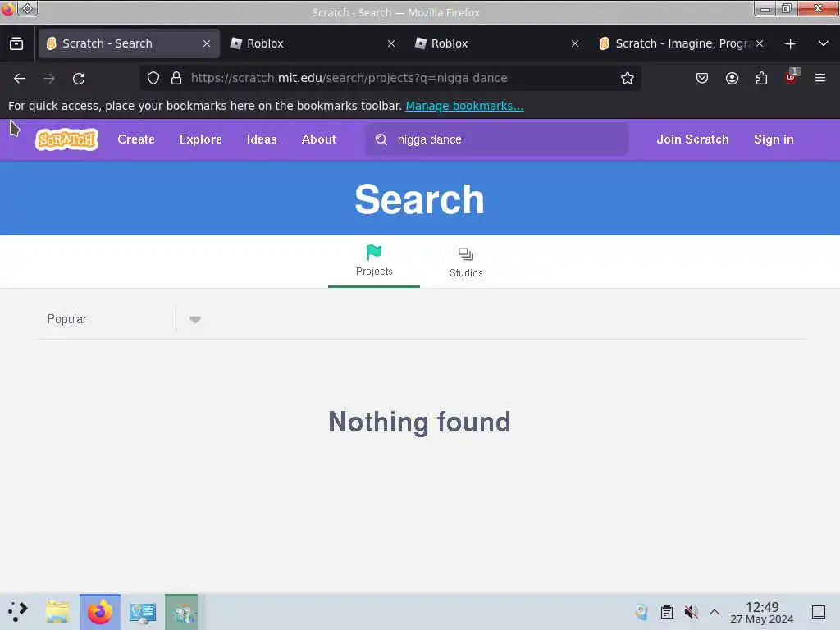Open the file manager from taskbar
The width and height of the screenshot is (840, 630).
(57, 612)
